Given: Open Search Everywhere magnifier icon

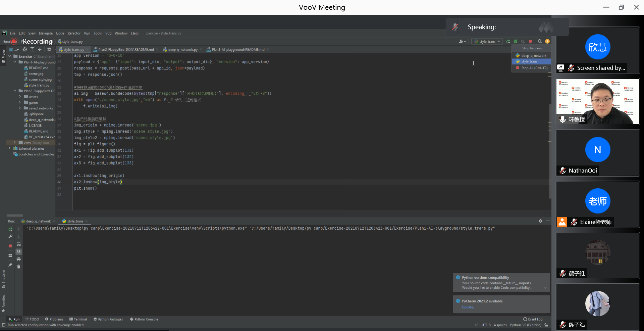Looking at the screenshot, I should coord(540,42).
